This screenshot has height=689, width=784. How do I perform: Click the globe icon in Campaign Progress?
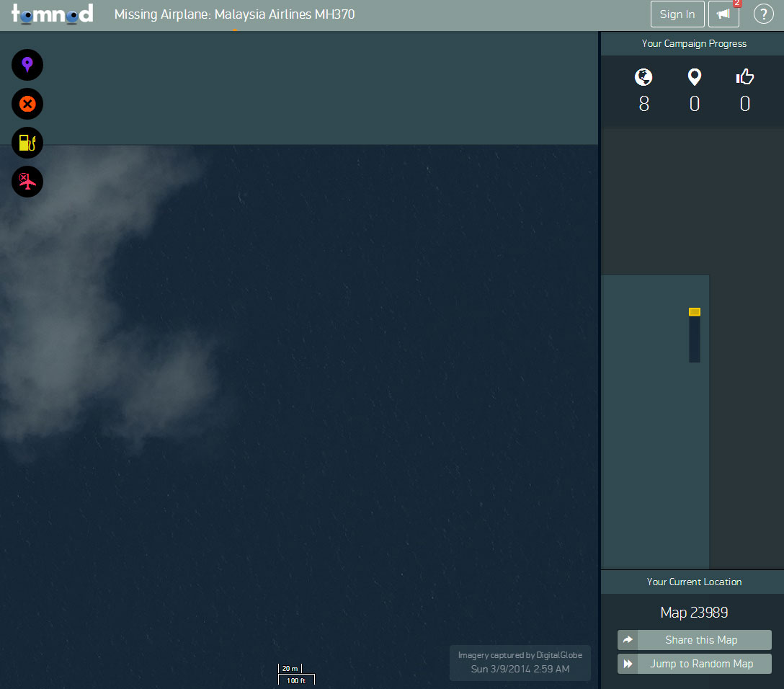pos(643,77)
